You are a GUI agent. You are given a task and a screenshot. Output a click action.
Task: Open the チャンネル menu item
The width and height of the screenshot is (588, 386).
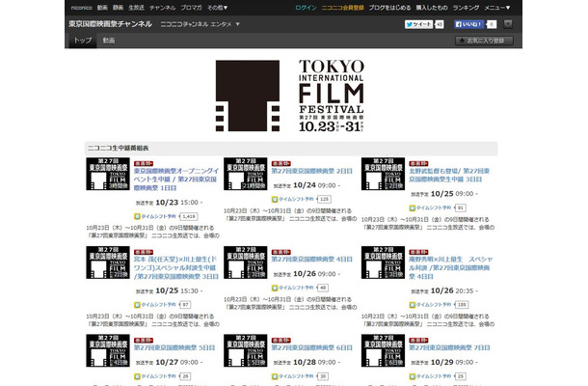pos(162,8)
